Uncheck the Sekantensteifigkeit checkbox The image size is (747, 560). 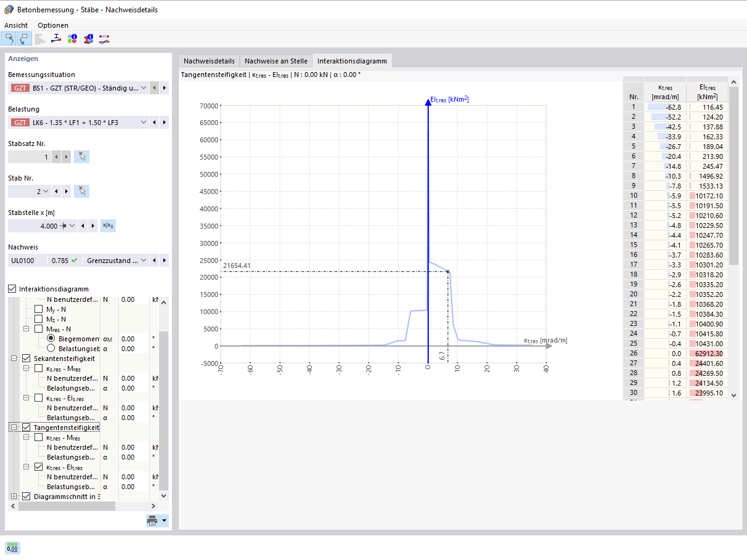pyautogui.click(x=26, y=359)
